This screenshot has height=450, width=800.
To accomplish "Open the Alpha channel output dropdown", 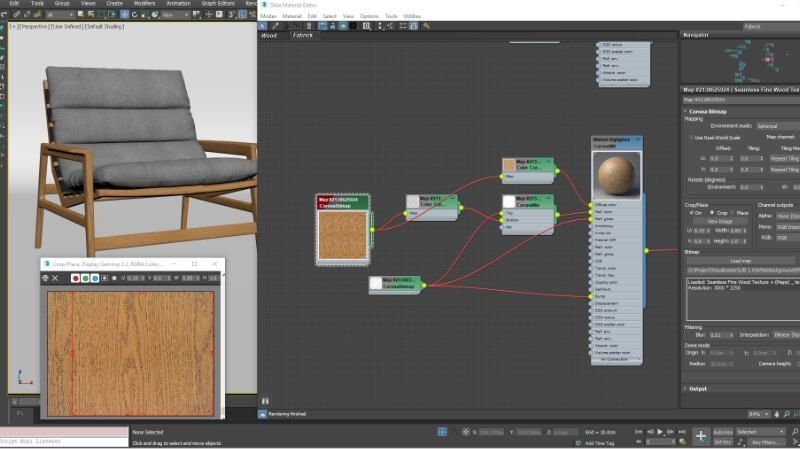I will coord(788,216).
